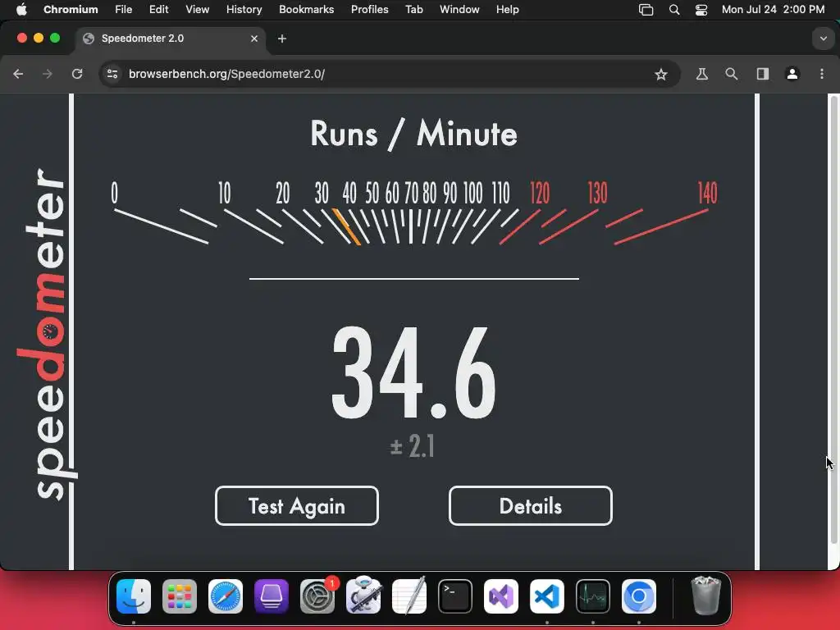This screenshot has width=840, height=630.
Task: Open the Tab menu
Action: 414,9
